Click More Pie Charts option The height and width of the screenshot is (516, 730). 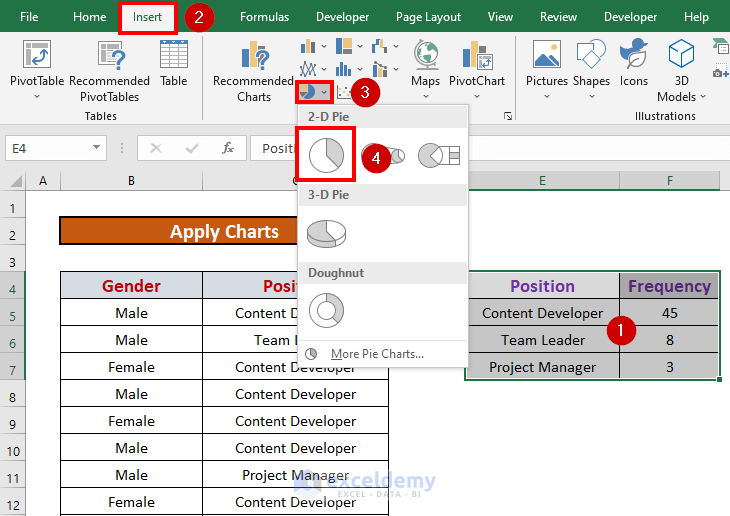coord(376,354)
